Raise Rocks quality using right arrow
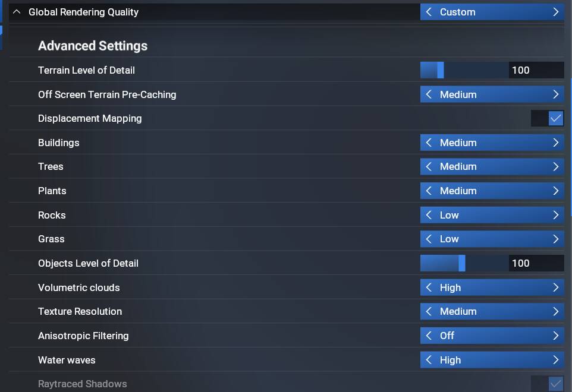Screen dimensions: 572x392 (555, 215)
